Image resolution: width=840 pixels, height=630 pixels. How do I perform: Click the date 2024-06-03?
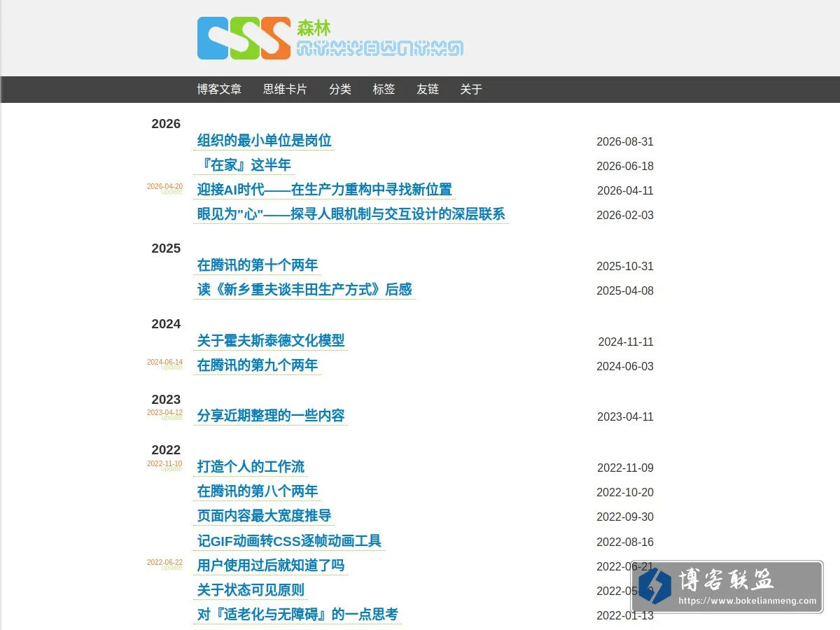point(625,366)
